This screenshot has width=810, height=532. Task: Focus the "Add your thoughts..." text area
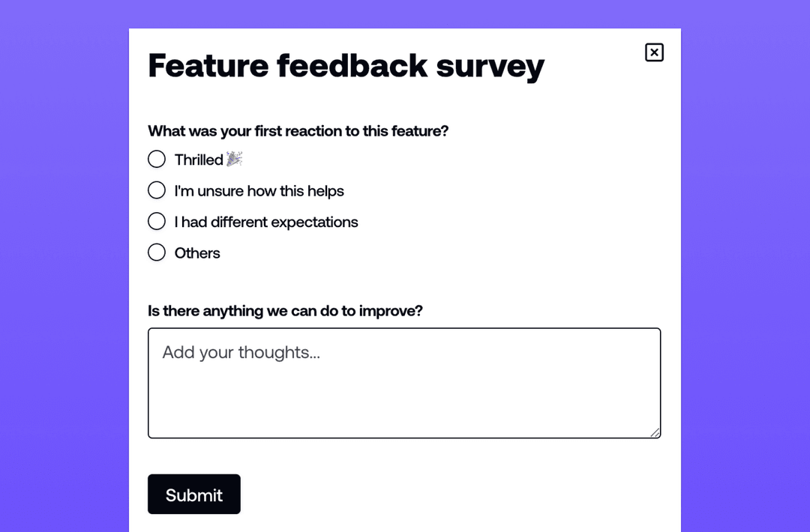(x=403, y=382)
